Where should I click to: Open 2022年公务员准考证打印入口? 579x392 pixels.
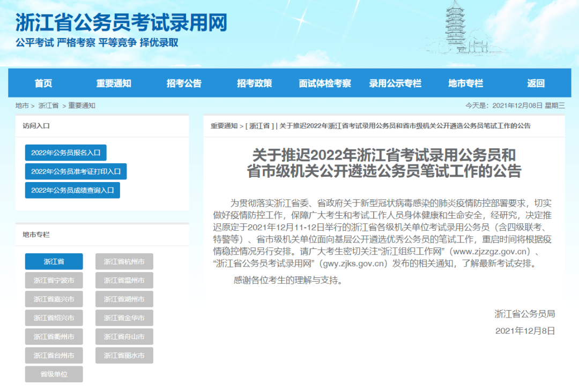pos(76,171)
